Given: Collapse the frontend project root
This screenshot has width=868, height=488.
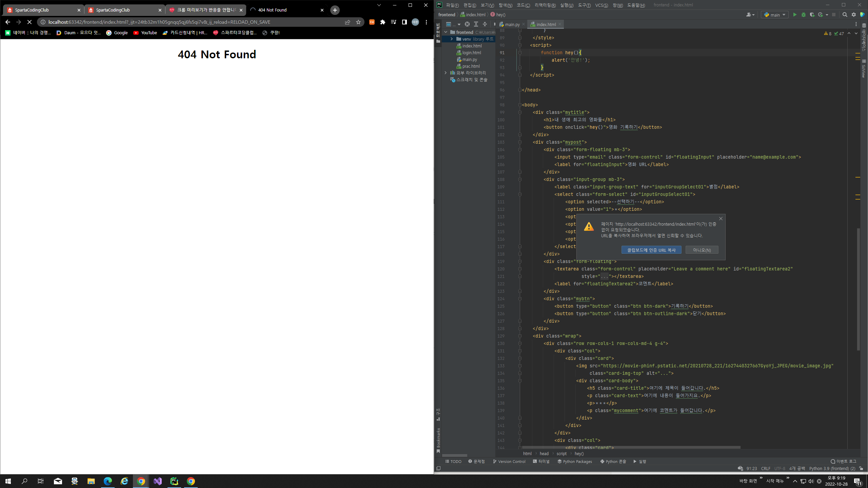Looking at the screenshot, I should 446,32.
